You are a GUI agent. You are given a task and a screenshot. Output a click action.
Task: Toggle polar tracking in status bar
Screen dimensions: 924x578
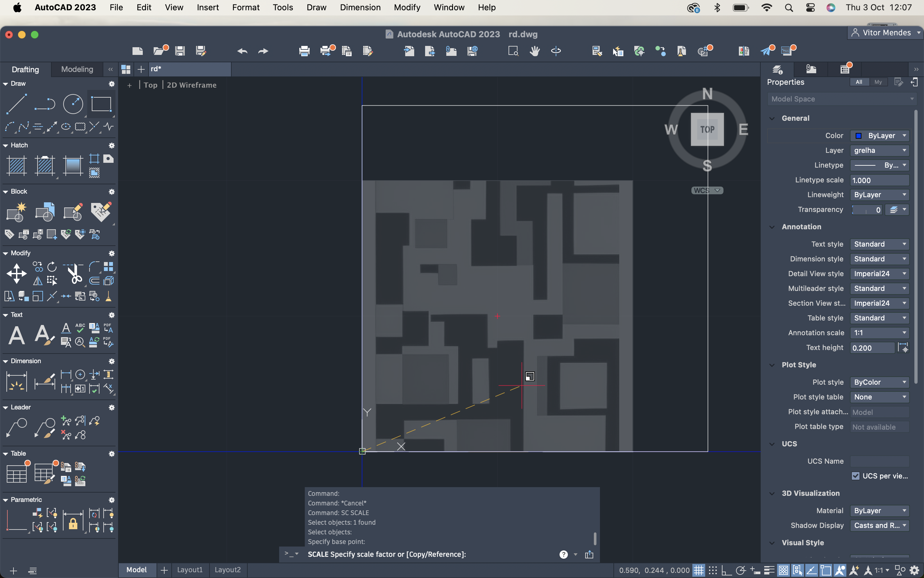(x=741, y=570)
